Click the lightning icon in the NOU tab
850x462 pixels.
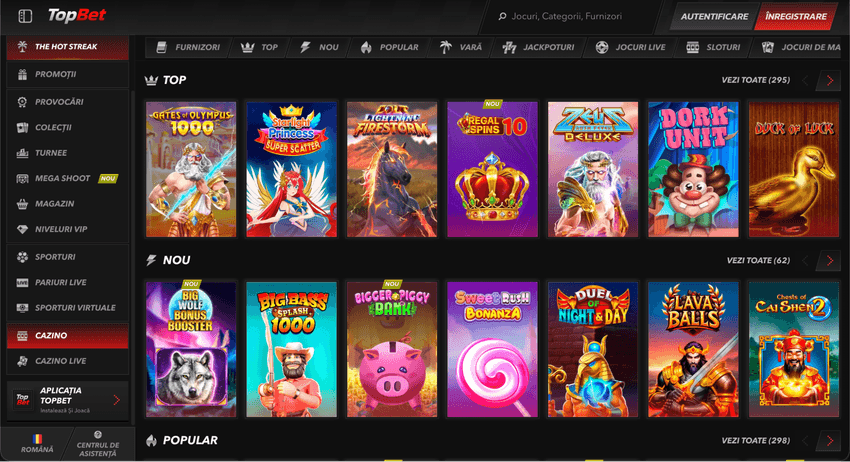point(305,47)
